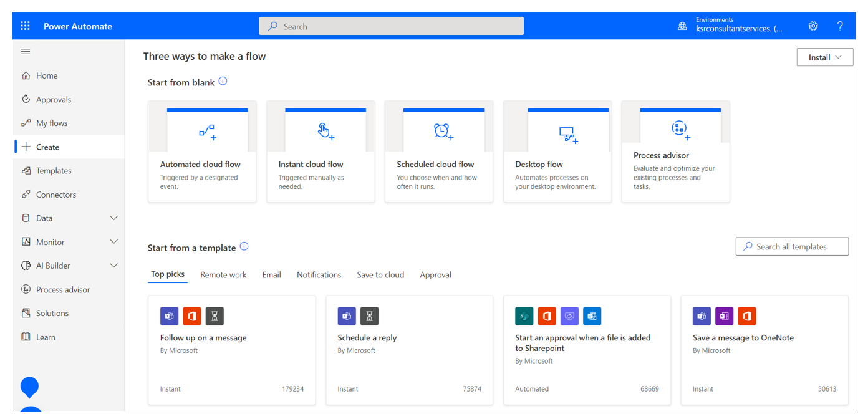Screen dimensions: 868x419
Task: Expand the AI Builder menu chevron
Action: click(x=113, y=266)
